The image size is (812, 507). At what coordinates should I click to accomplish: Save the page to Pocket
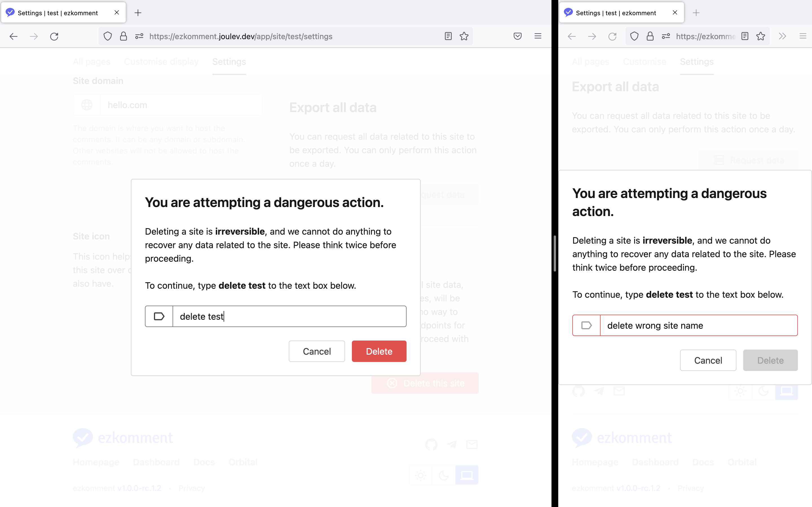(518, 36)
